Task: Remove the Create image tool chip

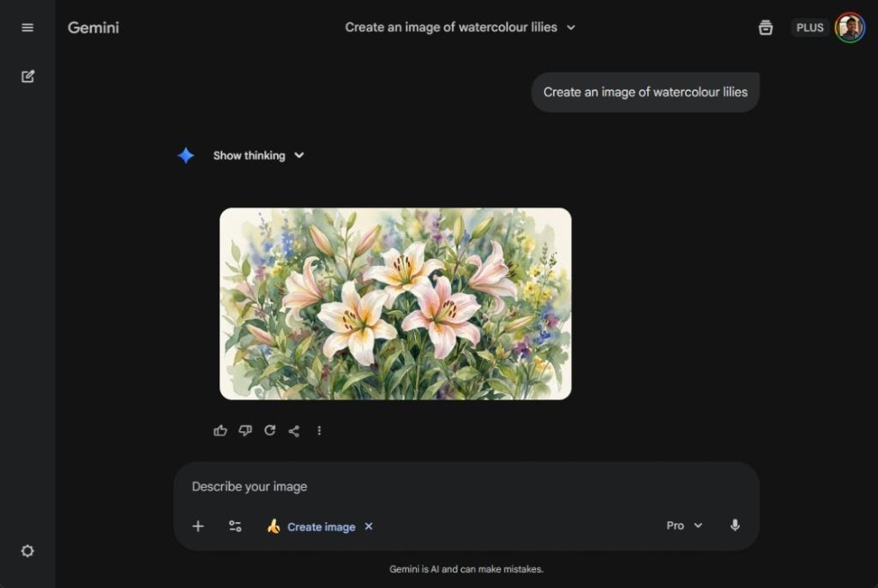Action: pos(369,526)
